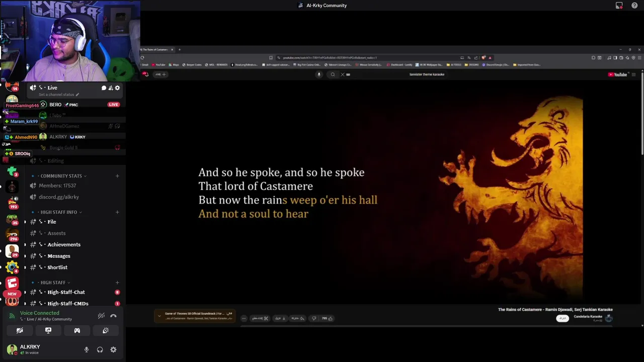Open the YouTube bookmark in bookmarks bar
The width and height of the screenshot is (644, 362).
[158, 65]
